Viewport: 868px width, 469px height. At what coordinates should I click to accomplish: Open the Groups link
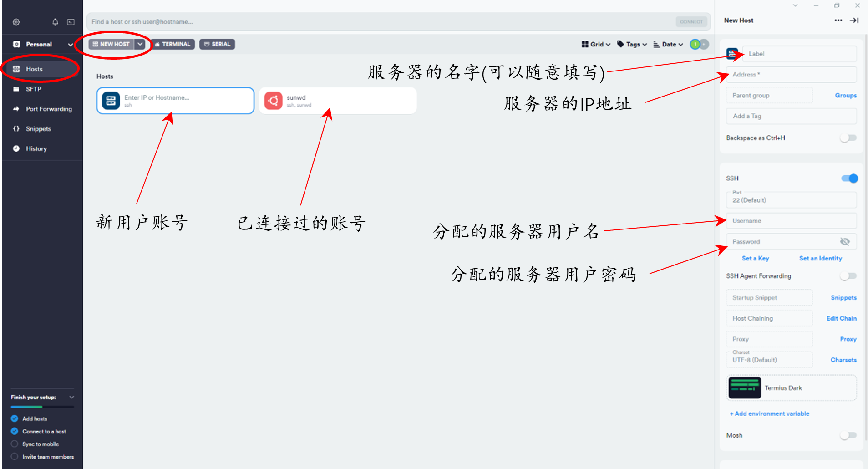(x=846, y=96)
